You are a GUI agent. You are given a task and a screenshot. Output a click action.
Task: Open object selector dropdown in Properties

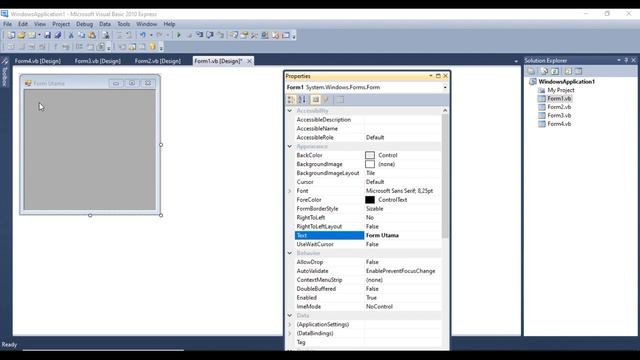[x=445, y=87]
